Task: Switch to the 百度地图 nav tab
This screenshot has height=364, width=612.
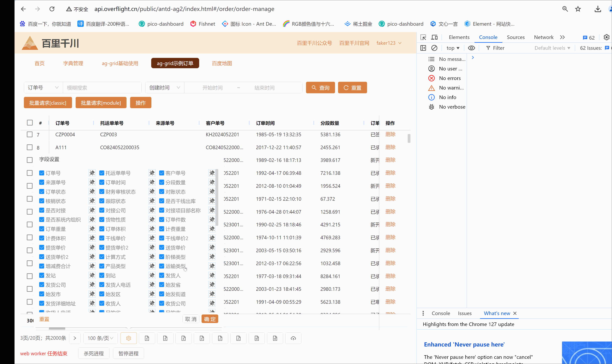Action: click(222, 63)
